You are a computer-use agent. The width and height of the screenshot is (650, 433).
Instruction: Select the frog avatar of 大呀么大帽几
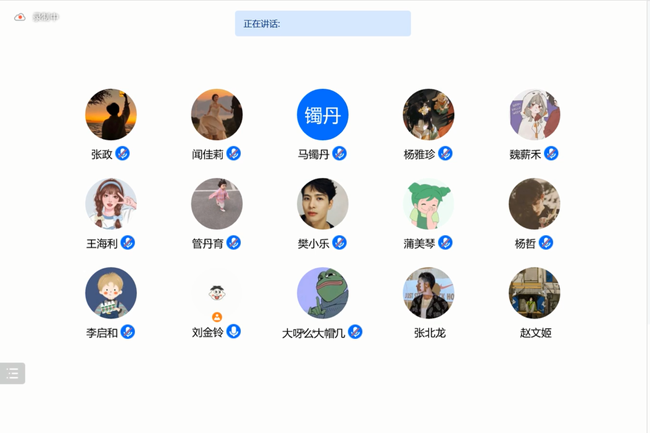click(323, 293)
